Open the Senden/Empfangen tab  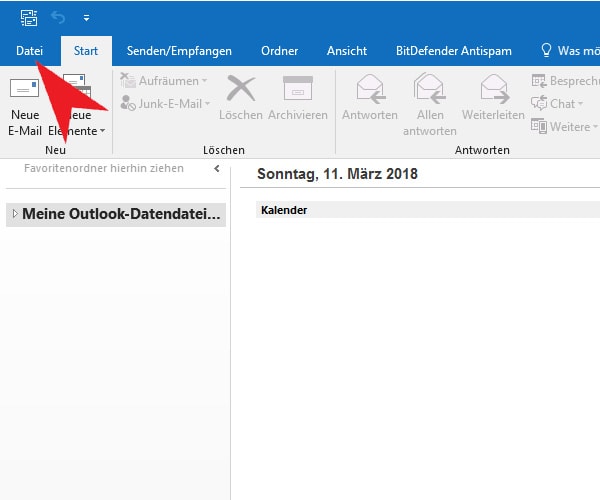(x=179, y=51)
